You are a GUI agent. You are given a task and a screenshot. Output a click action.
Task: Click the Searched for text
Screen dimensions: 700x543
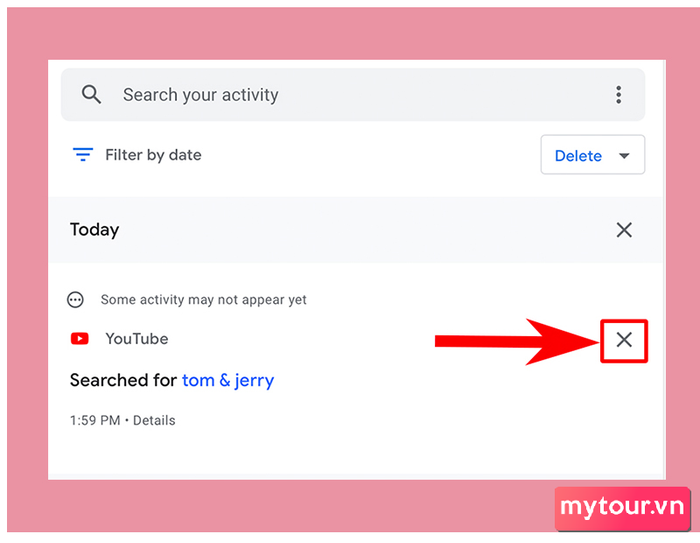pyautogui.click(x=123, y=380)
